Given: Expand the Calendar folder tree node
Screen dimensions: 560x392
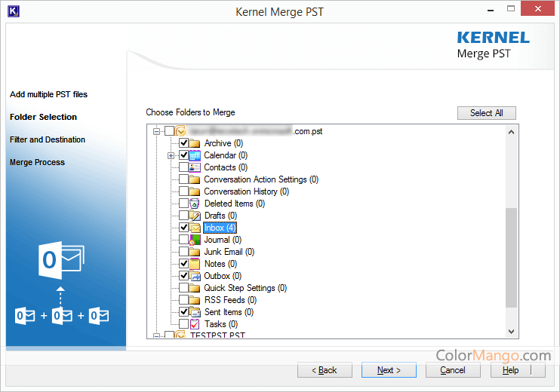Looking at the screenshot, I should pyautogui.click(x=171, y=155).
